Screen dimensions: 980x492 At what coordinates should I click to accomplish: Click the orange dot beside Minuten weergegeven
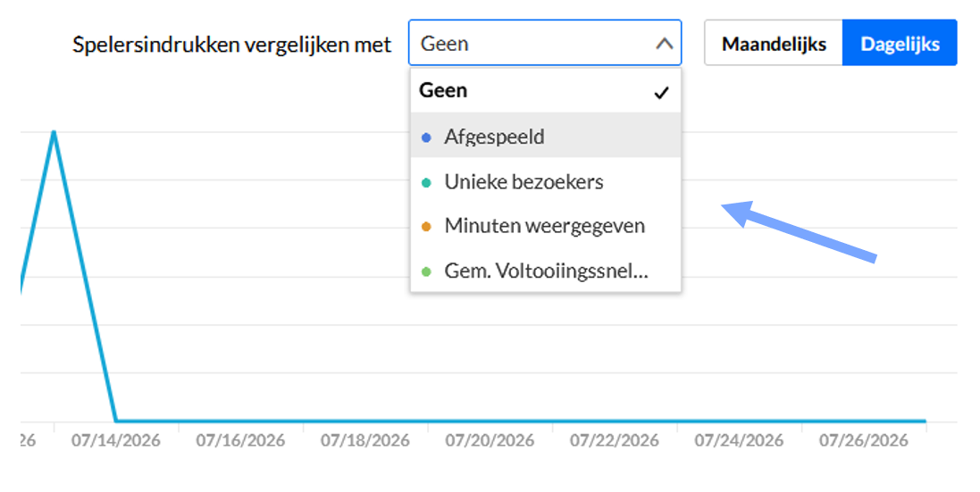click(427, 228)
